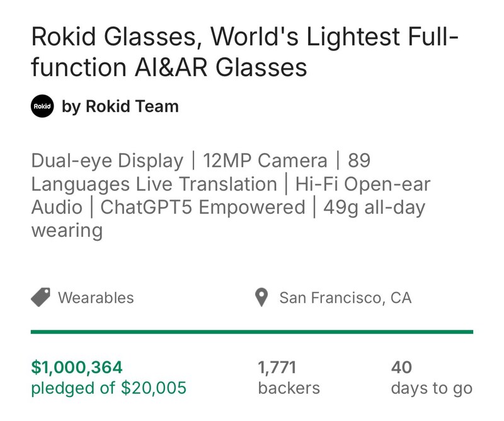Click 'Dual-eye Display' in the description

(107, 161)
